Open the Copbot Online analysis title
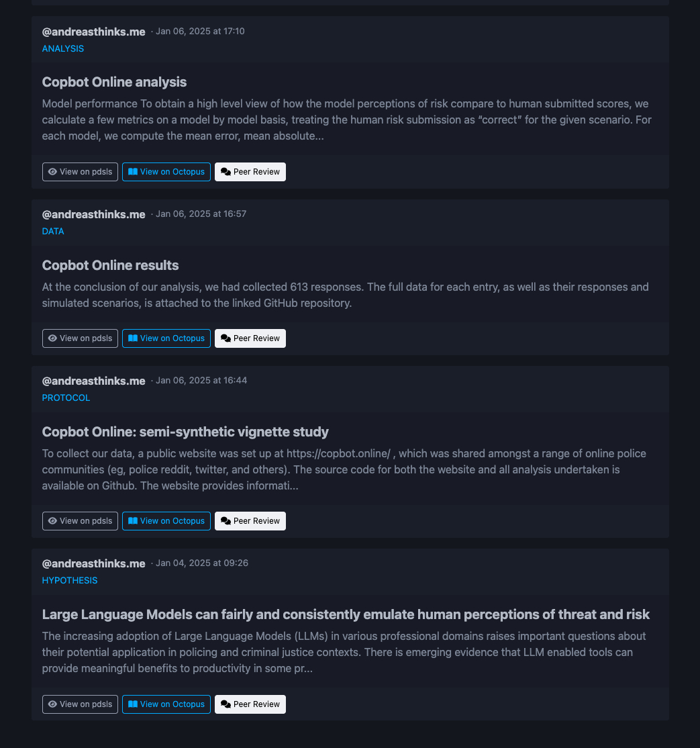700x748 pixels. pos(114,82)
